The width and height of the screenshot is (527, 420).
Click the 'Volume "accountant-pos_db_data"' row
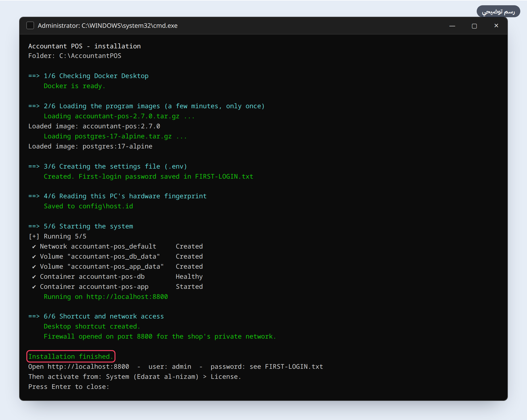(x=117, y=256)
